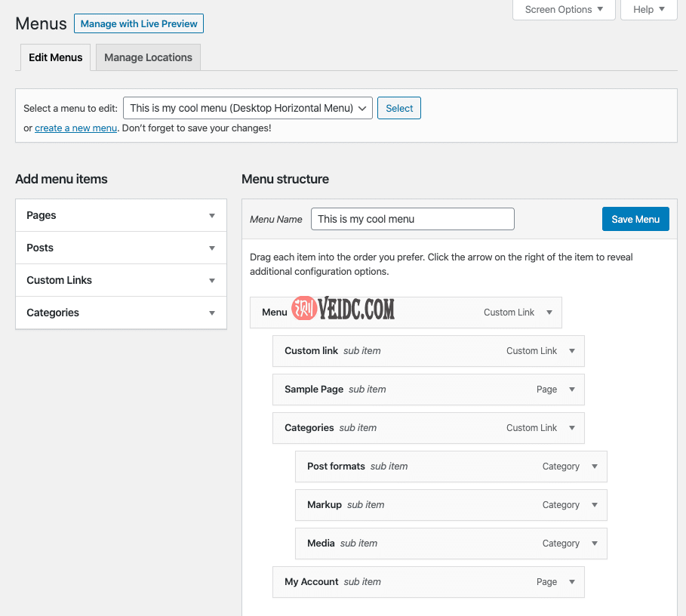Viewport: 686px width, 616px height.
Task: Expand the Pages accordion arrow
Action: pyautogui.click(x=212, y=215)
